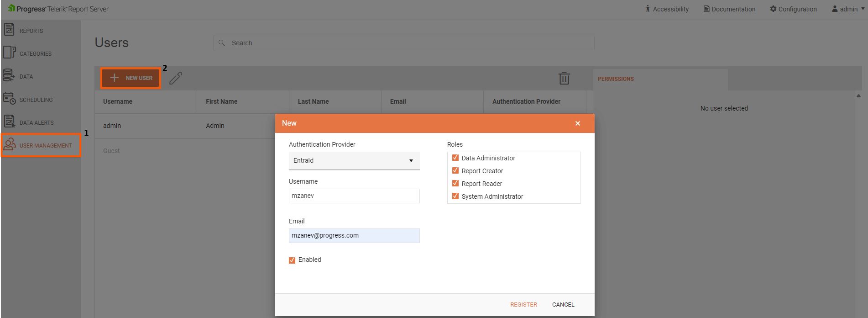Open the Documentation link
This screenshot has height=318, width=868.
pos(729,9)
